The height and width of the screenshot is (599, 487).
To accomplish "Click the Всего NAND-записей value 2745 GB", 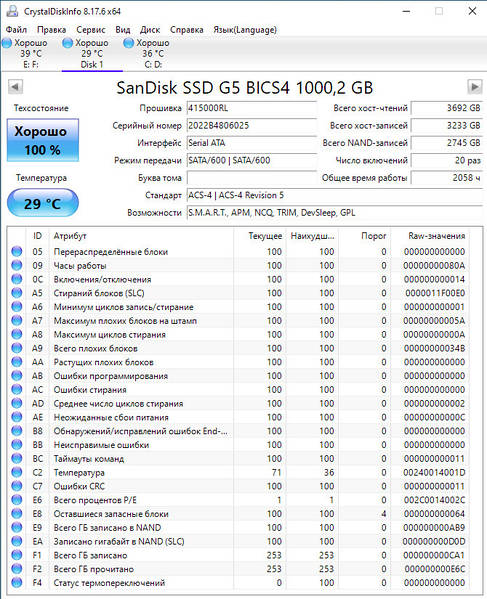I will coord(447,143).
